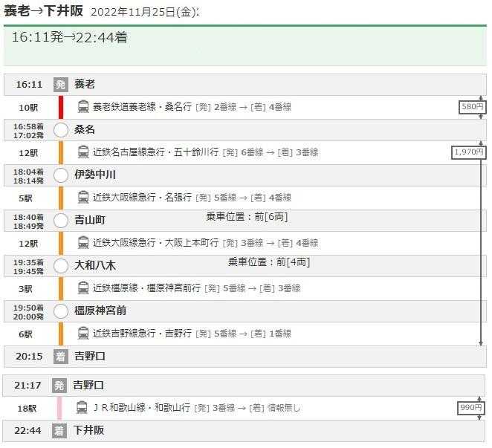
Task: Click train icon beside 近鉄大阪線急行・名張行
Action: coord(83,198)
